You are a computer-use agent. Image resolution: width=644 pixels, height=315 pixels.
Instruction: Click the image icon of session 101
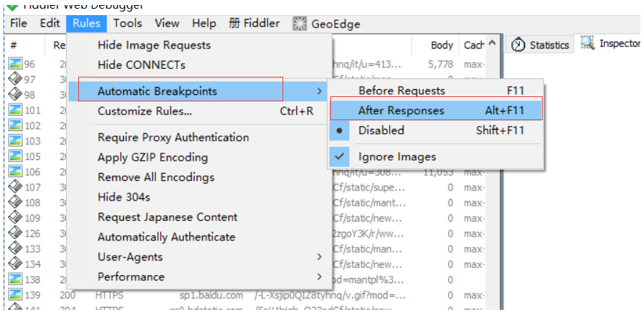coord(14,111)
